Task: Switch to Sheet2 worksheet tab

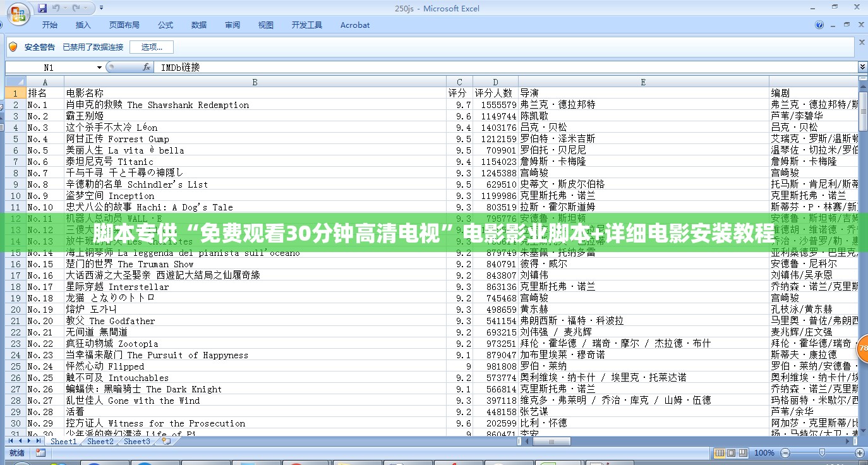Action: pos(100,442)
